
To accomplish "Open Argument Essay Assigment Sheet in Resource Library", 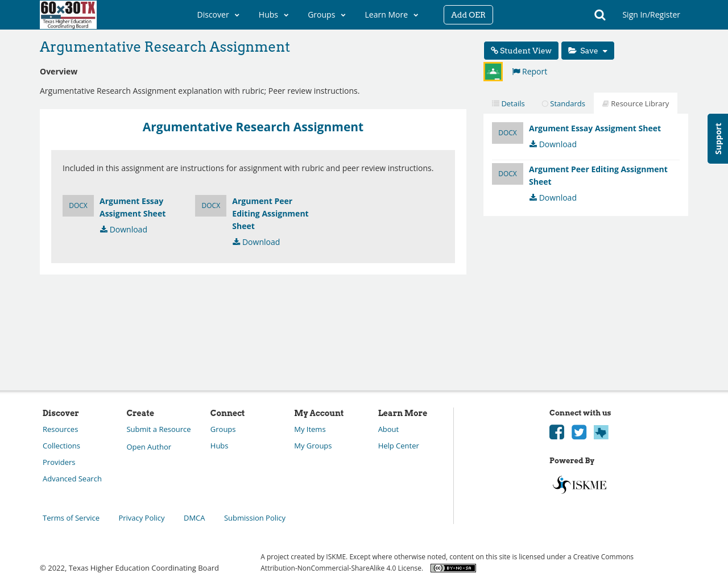I will tap(595, 128).
